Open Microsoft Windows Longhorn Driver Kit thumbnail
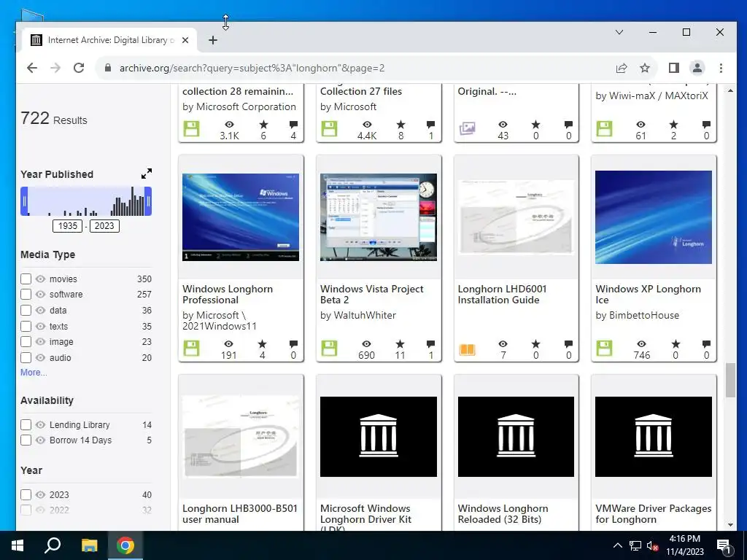Screen dimensions: 747x560 pos(379,436)
